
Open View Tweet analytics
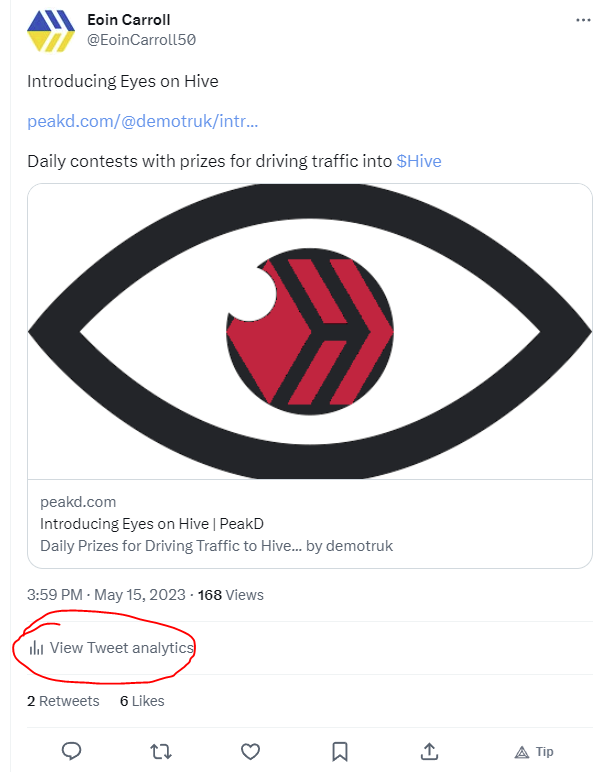(121, 648)
